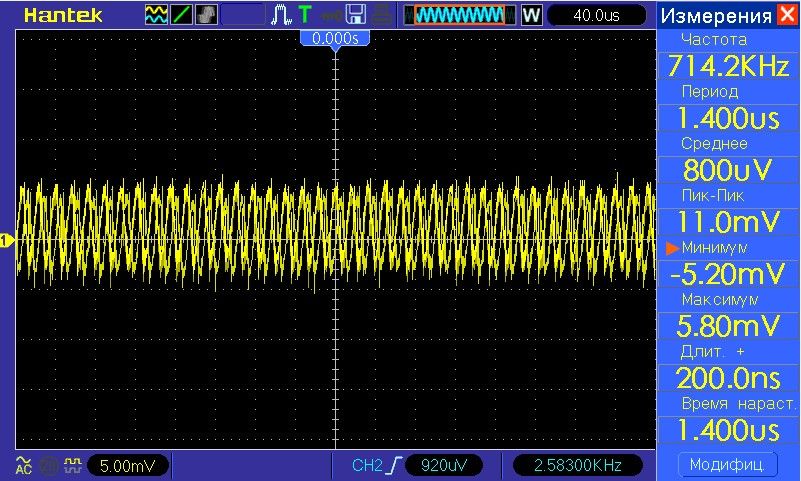Click the 2.58300KHz frequency counter readout
The image size is (801, 481).
coord(577,465)
